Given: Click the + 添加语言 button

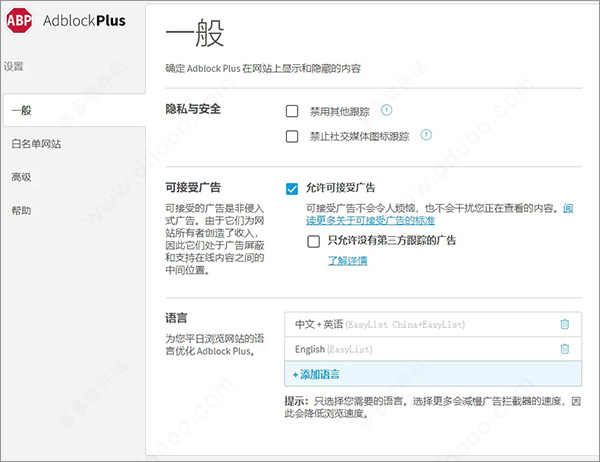Looking at the screenshot, I should (316, 374).
